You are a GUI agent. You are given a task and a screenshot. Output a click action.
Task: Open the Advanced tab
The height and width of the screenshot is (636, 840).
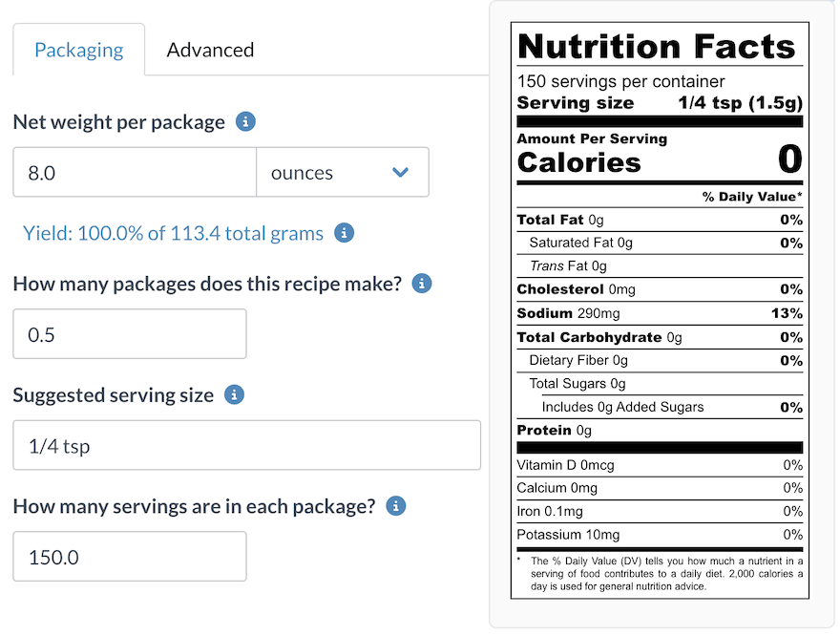210,50
